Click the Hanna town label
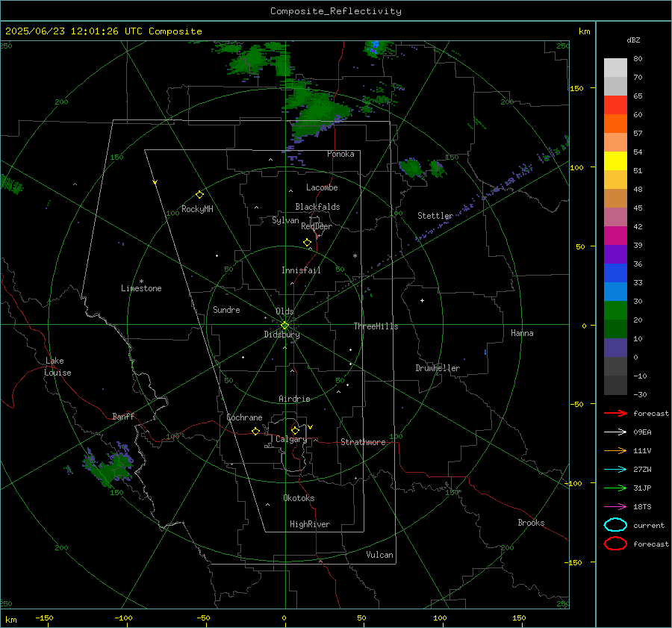The height and width of the screenshot is (628, 672). coord(522,333)
